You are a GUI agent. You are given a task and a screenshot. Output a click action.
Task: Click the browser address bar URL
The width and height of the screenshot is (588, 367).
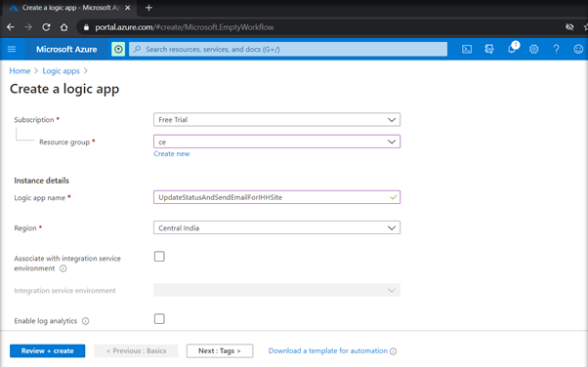pos(185,27)
